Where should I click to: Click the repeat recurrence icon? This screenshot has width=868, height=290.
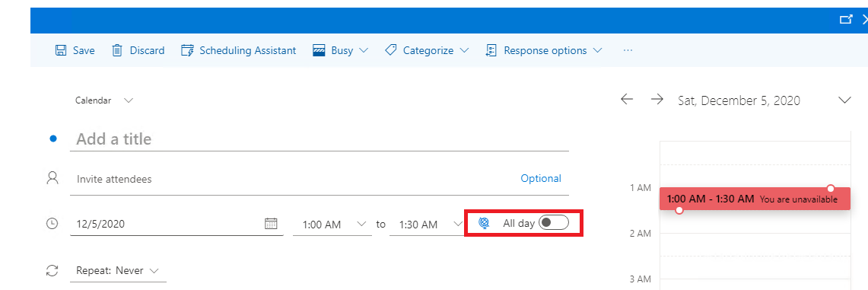tap(52, 271)
